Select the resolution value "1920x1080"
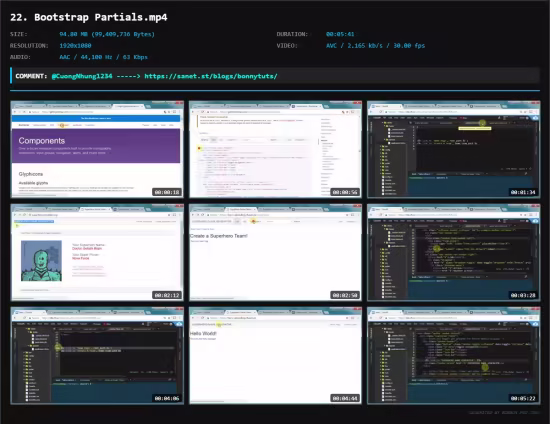Image resolution: width=550 pixels, height=424 pixels. pos(75,46)
